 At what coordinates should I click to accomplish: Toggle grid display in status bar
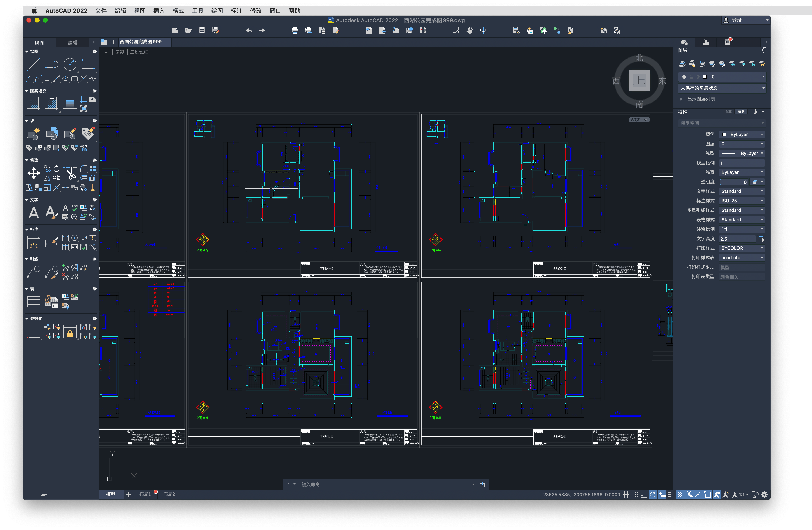pos(626,495)
